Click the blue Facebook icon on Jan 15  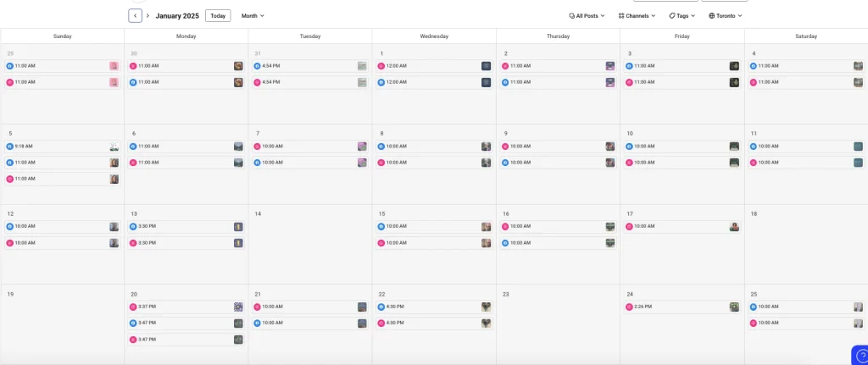(x=381, y=226)
